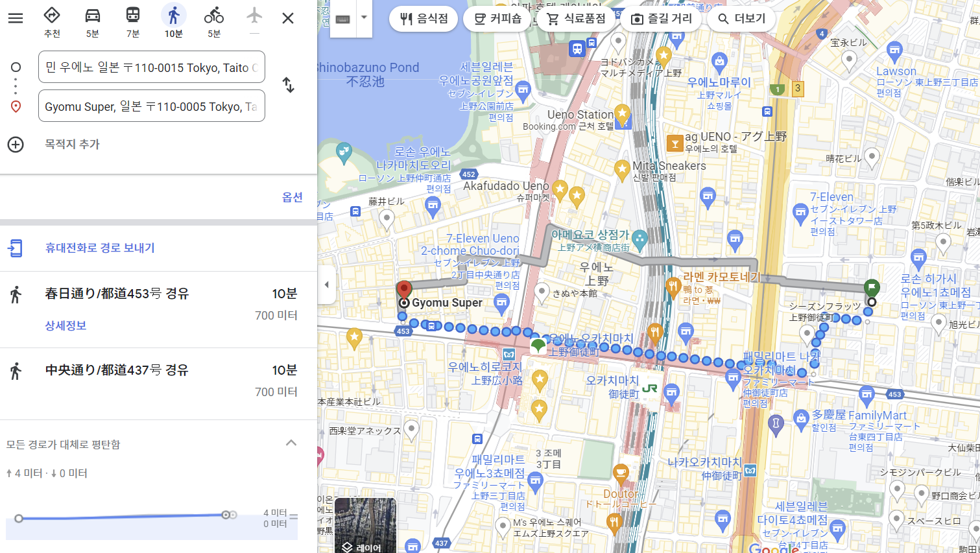Click the 宝永ビル building pin

point(849,60)
